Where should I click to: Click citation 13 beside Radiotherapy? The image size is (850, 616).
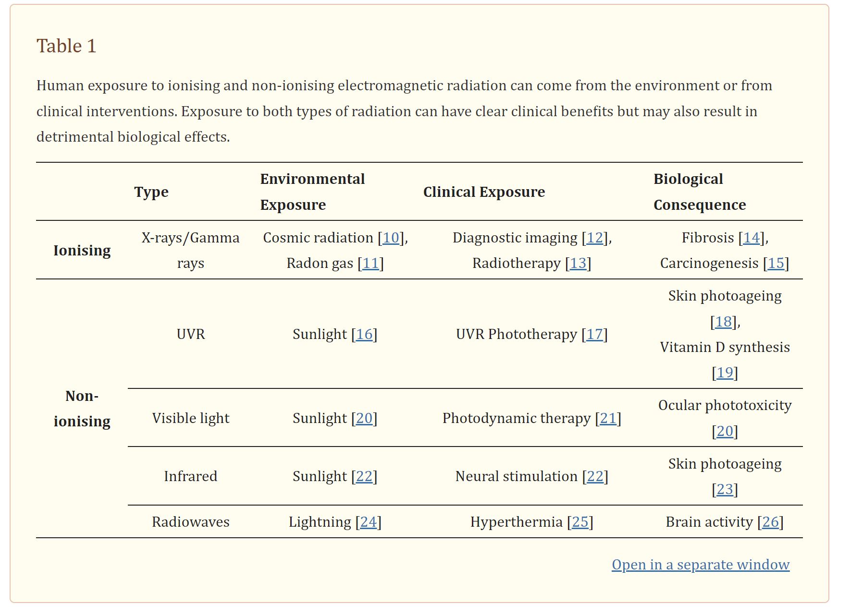pyautogui.click(x=578, y=263)
